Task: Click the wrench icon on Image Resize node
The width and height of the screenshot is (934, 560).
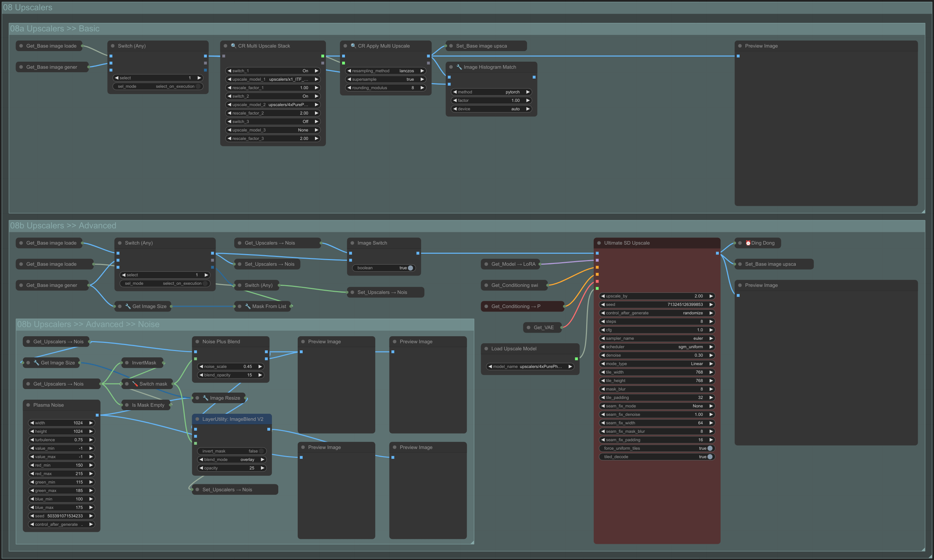Action: click(205, 398)
